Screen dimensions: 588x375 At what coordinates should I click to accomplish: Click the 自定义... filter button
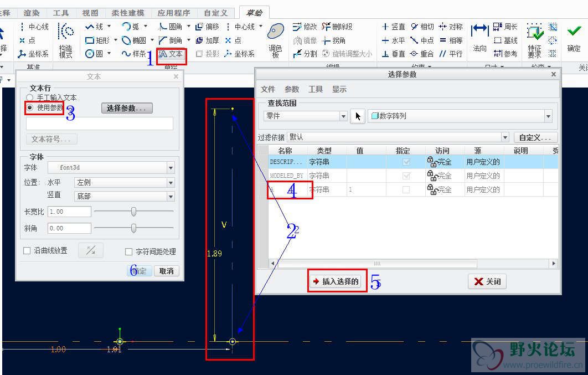click(x=534, y=137)
